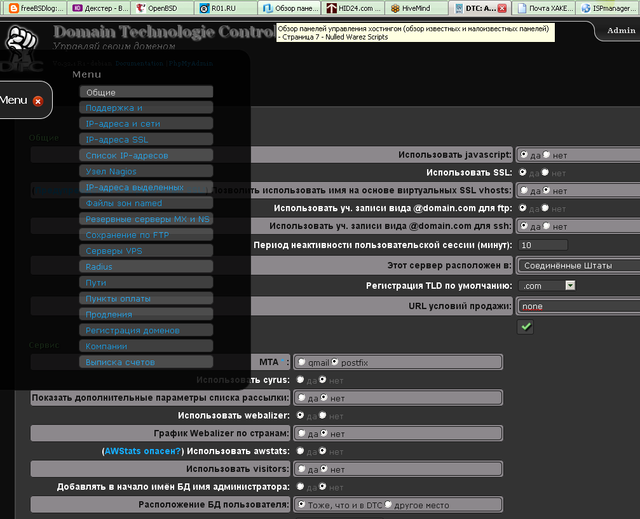The height and width of the screenshot is (519, 640).
Task: Select нет for Использовать SSL
Action: click(x=545, y=173)
